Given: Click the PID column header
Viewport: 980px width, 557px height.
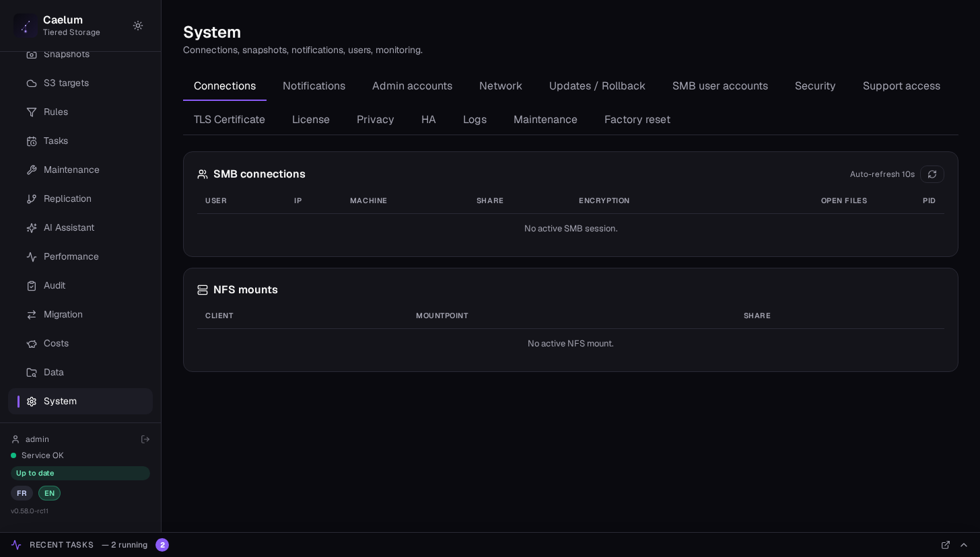Looking at the screenshot, I should coord(930,201).
